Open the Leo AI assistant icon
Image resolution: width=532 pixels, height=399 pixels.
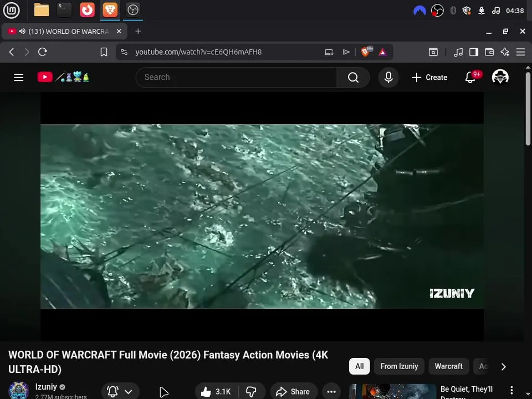[505, 52]
